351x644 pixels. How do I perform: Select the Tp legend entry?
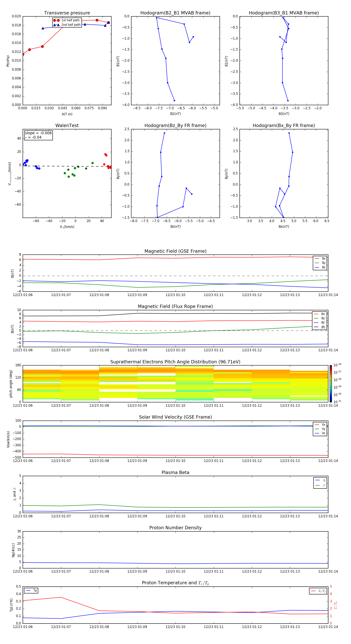click(x=31, y=591)
